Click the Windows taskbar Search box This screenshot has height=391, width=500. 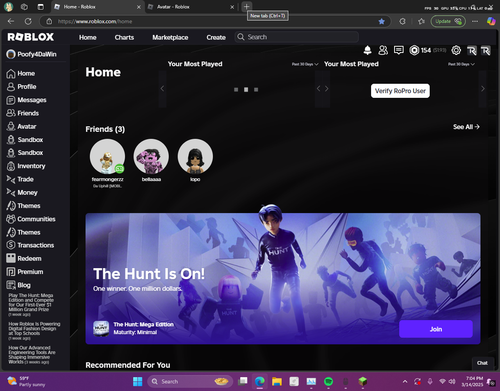coord(189,381)
